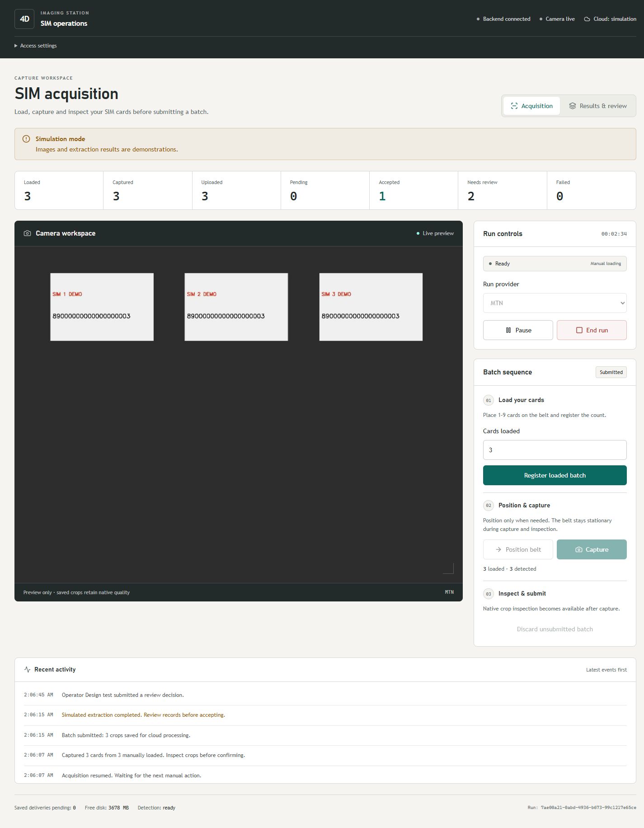Select the SIM 2 DEMO card preview

click(236, 307)
